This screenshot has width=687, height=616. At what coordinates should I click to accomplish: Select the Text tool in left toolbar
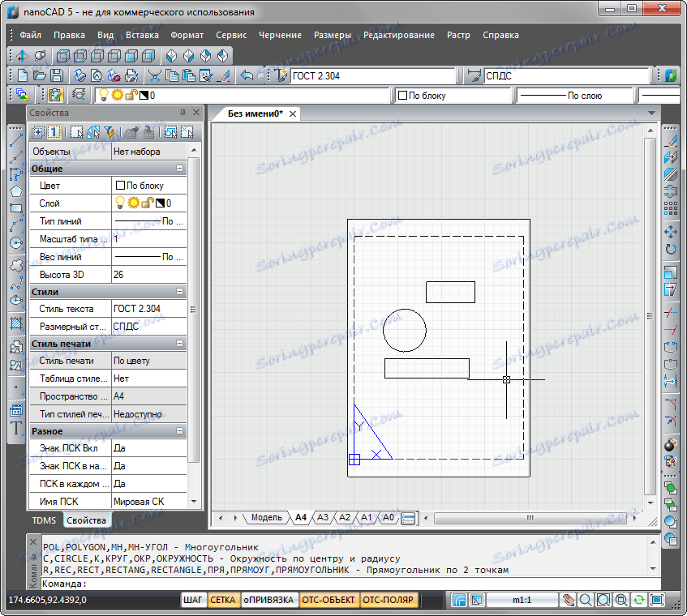[x=15, y=429]
